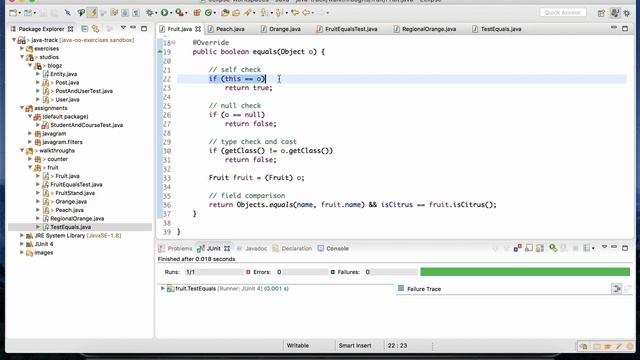The height and width of the screenshot is (360, 640).
Task: Expand fruit.TestEquals test result
Action: tap(162, 289)
